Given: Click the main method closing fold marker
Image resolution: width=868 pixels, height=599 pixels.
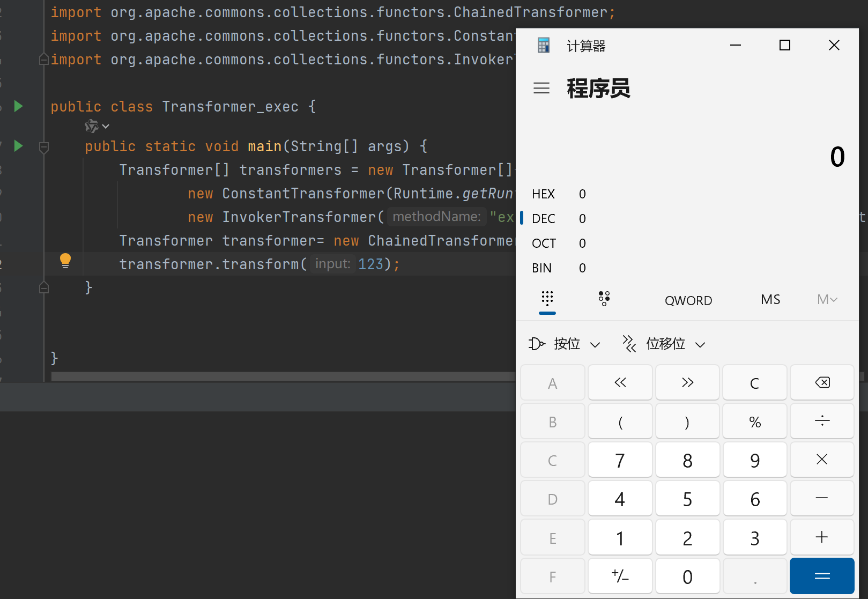Looking at the screenshot, I should [x=44, y=288].
